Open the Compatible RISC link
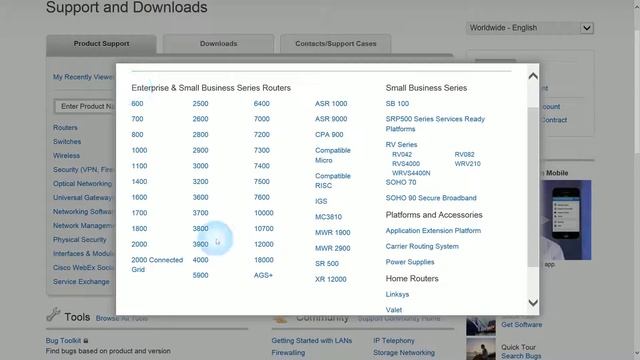 (333, 181)
